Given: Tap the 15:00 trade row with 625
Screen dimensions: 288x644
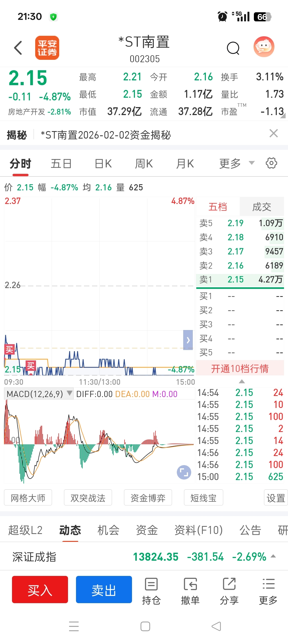Looking at the screenshot, I should click(240, 477).
